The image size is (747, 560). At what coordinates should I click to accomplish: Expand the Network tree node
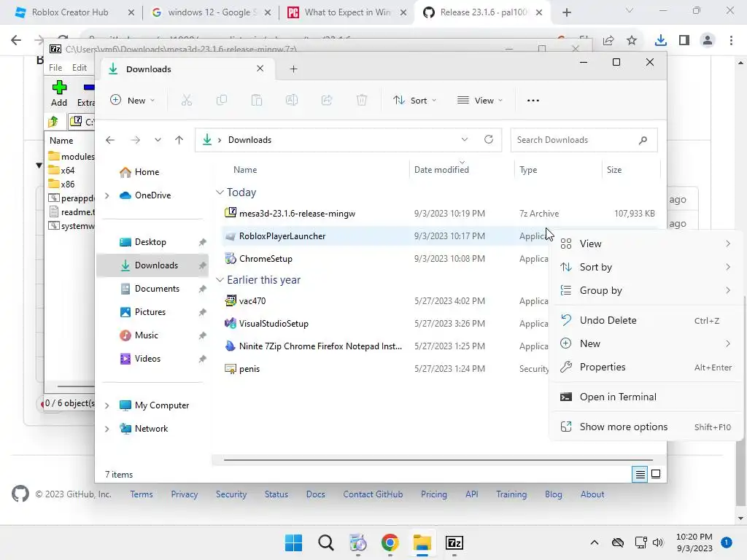point(107,429)
